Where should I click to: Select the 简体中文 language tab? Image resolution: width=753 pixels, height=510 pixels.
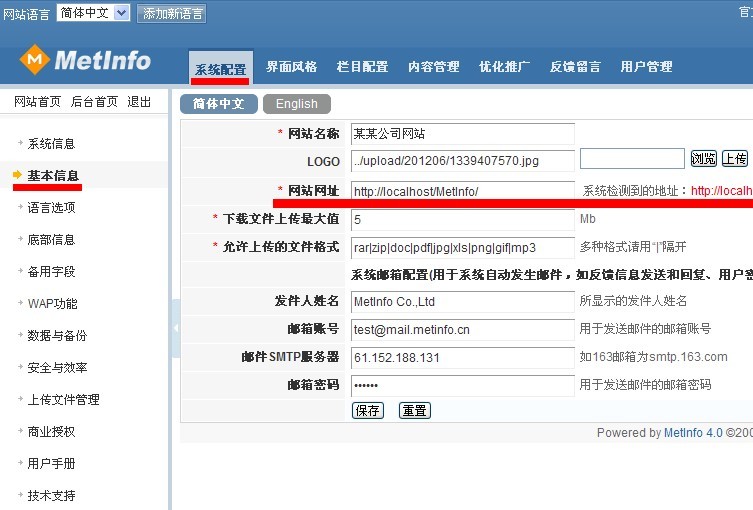coord(219,104)
